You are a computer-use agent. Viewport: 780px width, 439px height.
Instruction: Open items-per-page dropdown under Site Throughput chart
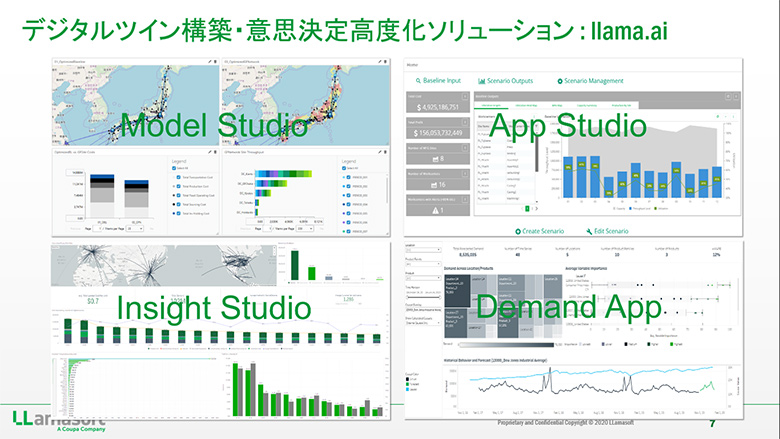coord(305,229)
